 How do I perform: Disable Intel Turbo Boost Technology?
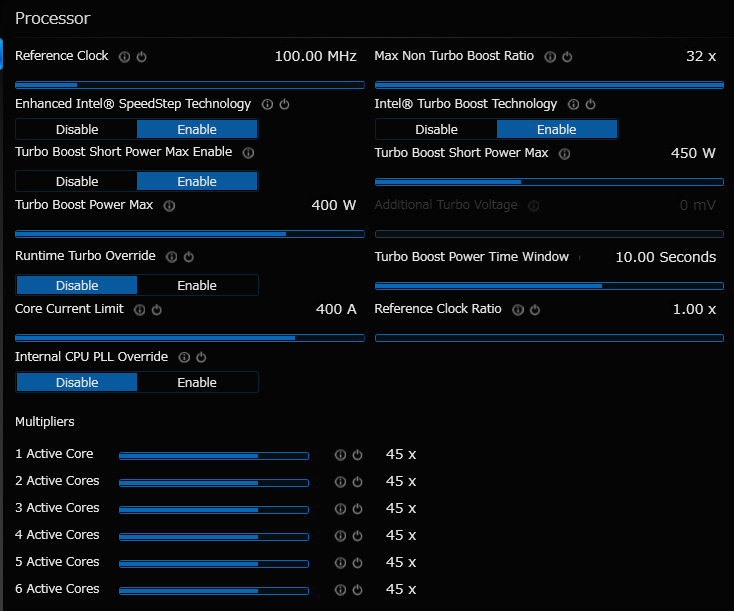pyautogui.click(x=436, y=129)
